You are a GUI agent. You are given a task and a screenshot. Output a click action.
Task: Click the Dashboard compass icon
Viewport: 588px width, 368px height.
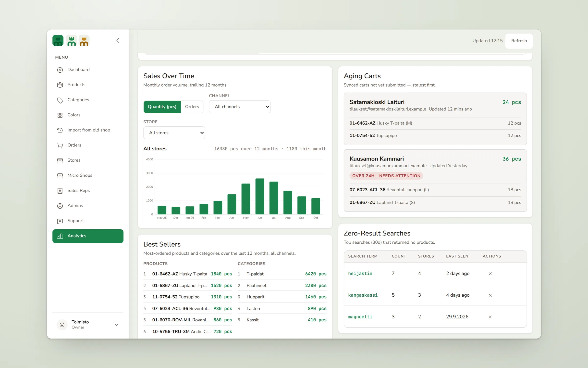[x=60, y=70]
